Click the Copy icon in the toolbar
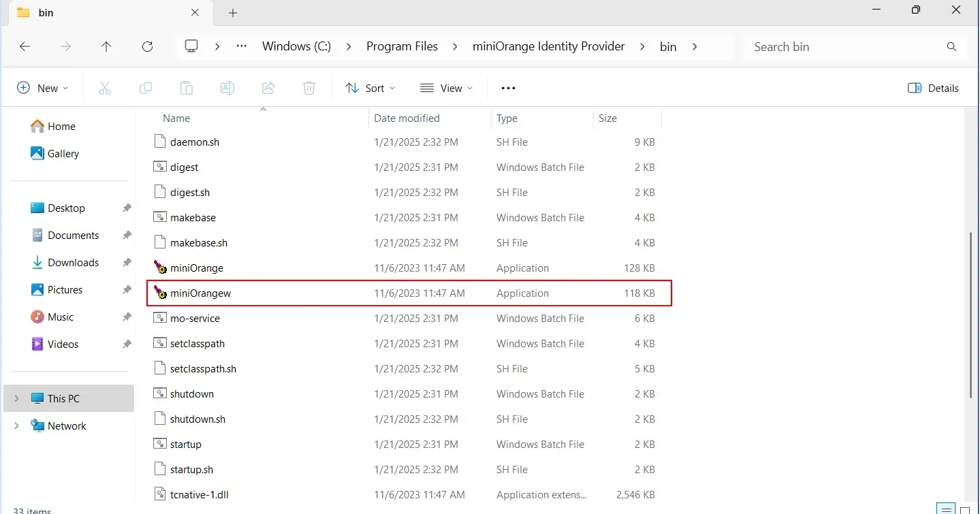The width and height of the screenshot is (980, 514). pyautogui.click(x=145, y=88)
